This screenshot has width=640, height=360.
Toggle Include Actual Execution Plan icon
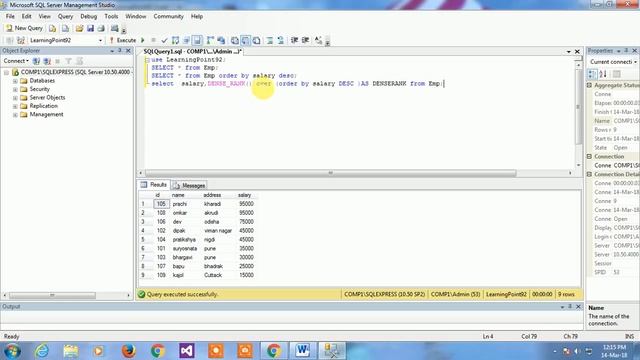(x=210, y=40)
